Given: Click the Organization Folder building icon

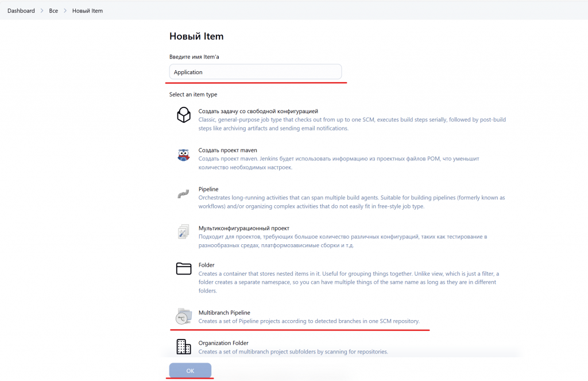Looking at the screenshot, I should 183,346.
